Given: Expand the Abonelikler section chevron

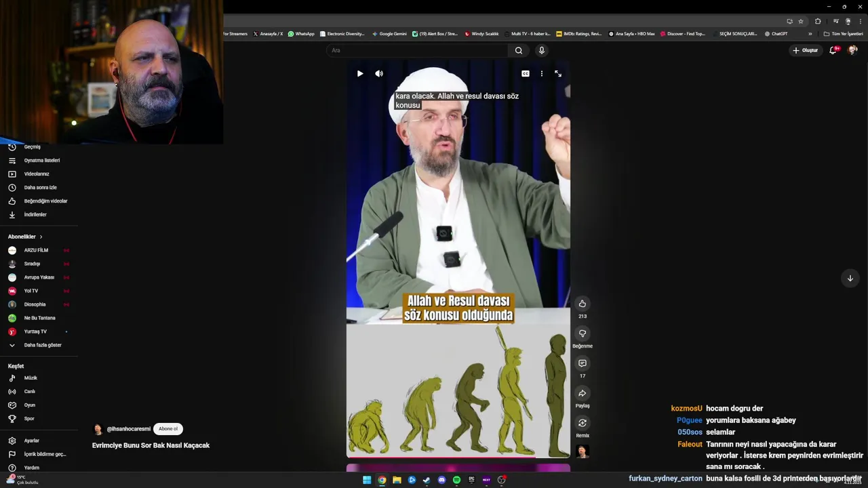Looking at the screenshot, I should pos(41,237).
